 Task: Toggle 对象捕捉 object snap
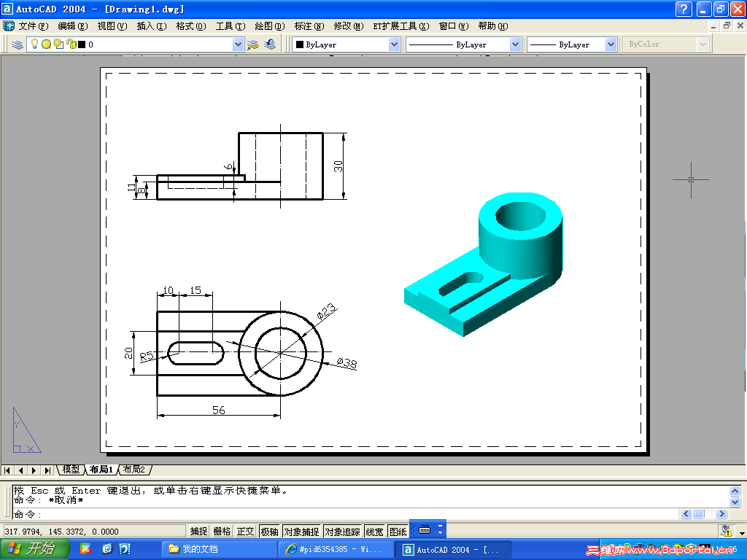(x=301, y=532)
